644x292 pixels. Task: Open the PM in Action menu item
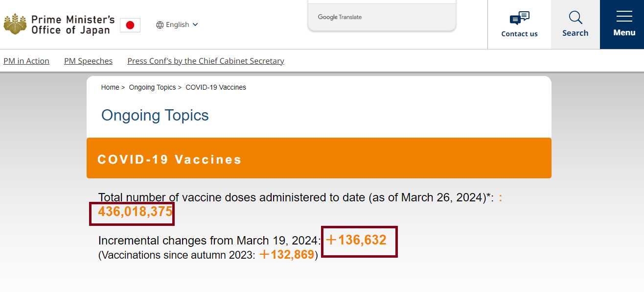[26, 61]
